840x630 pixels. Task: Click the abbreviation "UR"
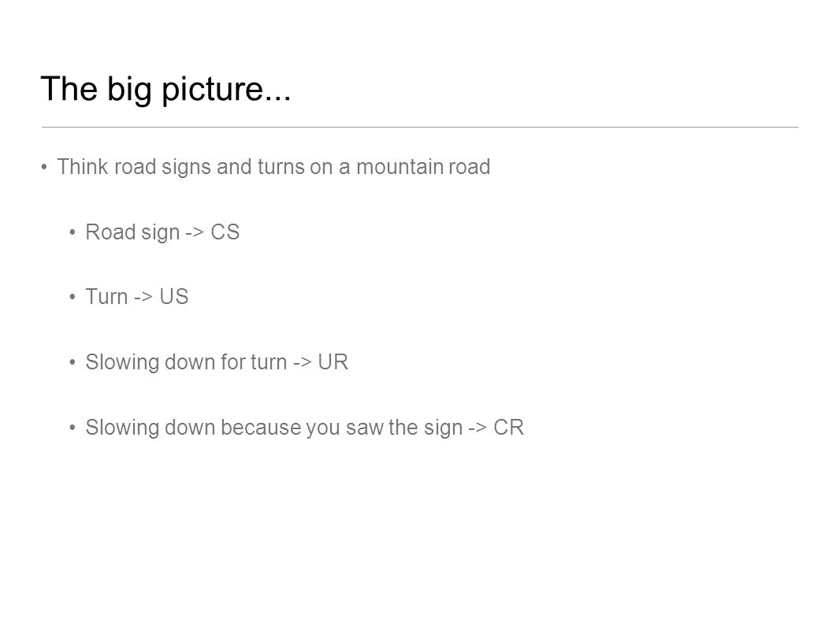[x=333, y=362]
